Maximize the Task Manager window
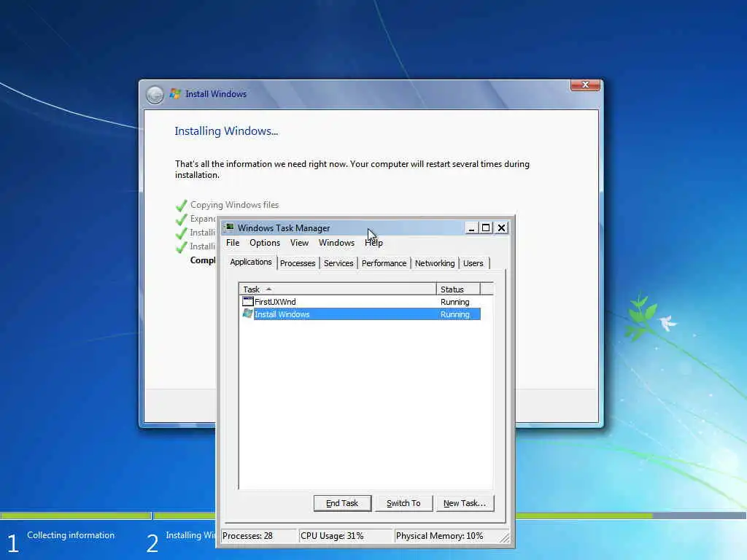Viewport: 747px width, 560px height. click(x=486, y=228)
